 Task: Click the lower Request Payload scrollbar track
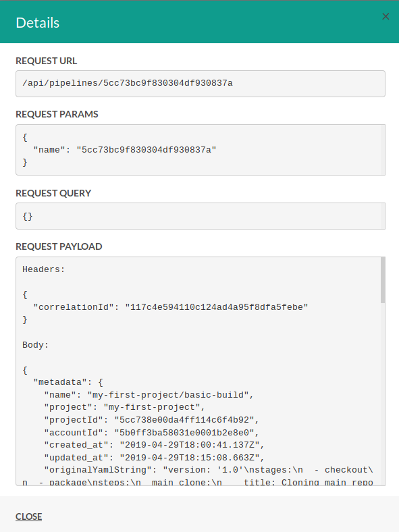[x=383, y=394]
